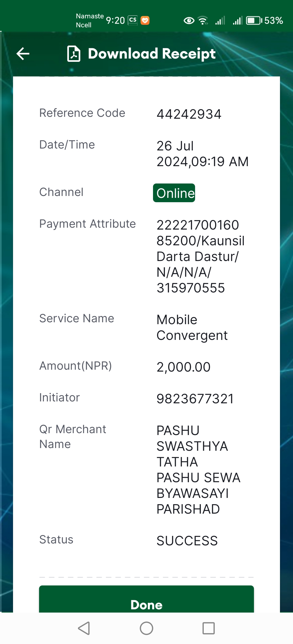Tap the back arrow icon
Viewport: 293px width, 644px height.
point(23,54)
